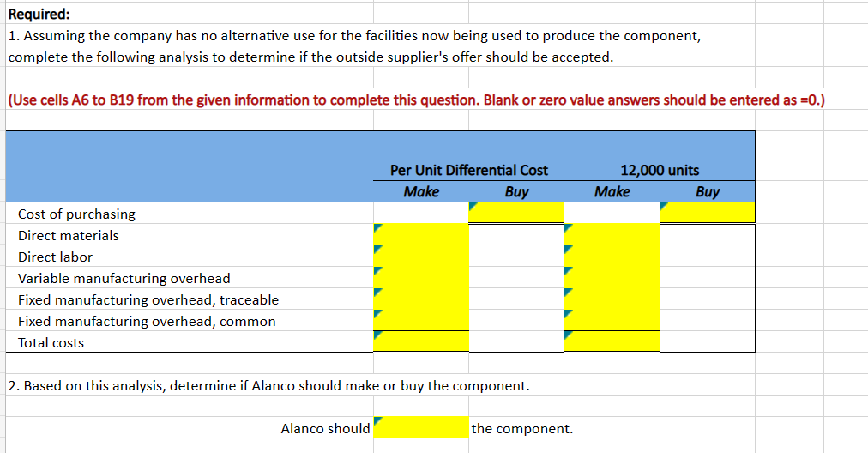Select 'Fixed manufacturing overhead, traceable' label
The image size is (868, 453).
pos(148,300)
